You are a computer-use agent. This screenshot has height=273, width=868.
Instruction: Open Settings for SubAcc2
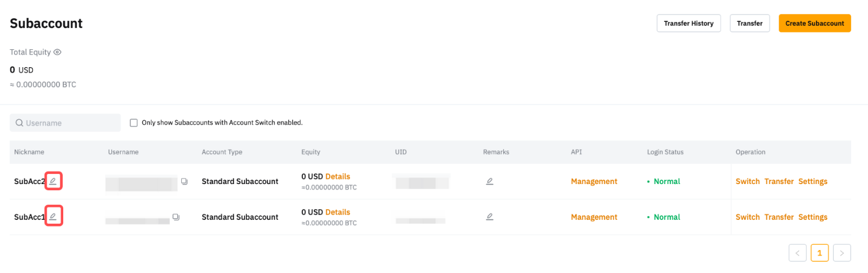coord(813,181)
